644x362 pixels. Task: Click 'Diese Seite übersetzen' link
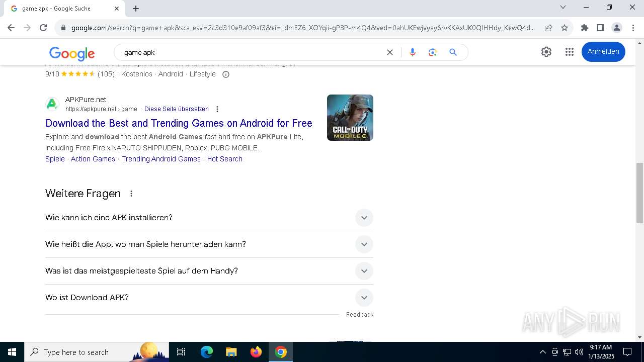(176, 109)
